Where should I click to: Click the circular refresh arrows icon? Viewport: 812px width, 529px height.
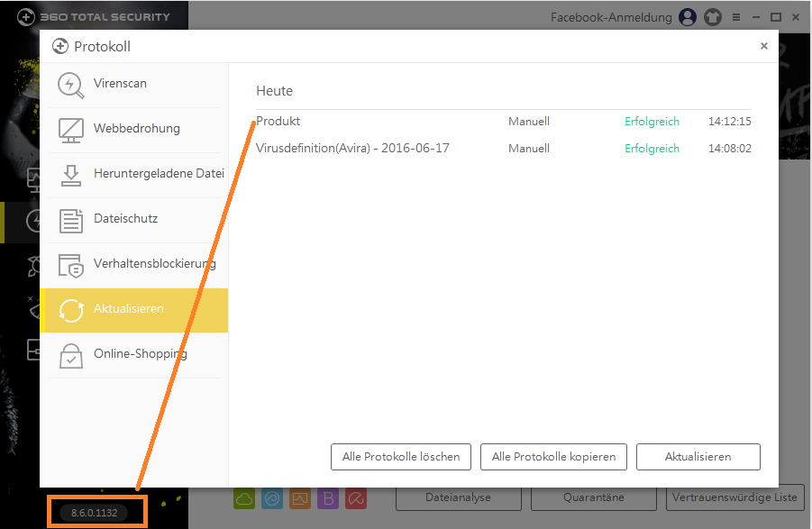[x=71, y=311]
